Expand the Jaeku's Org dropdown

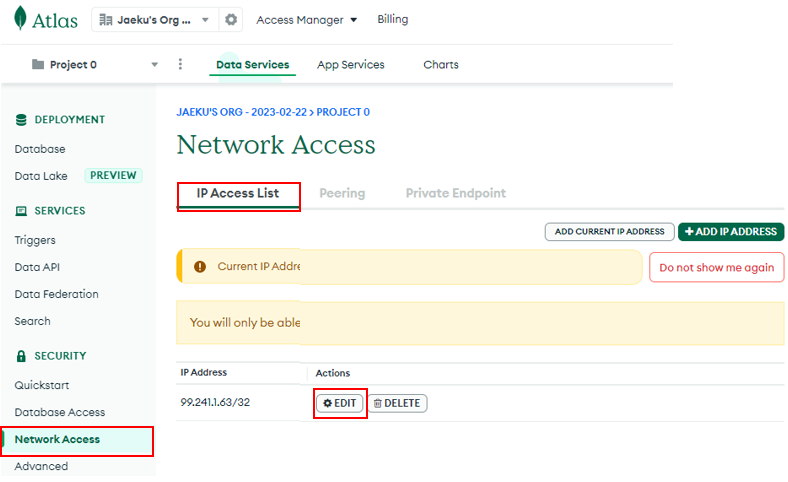point(205,20)
